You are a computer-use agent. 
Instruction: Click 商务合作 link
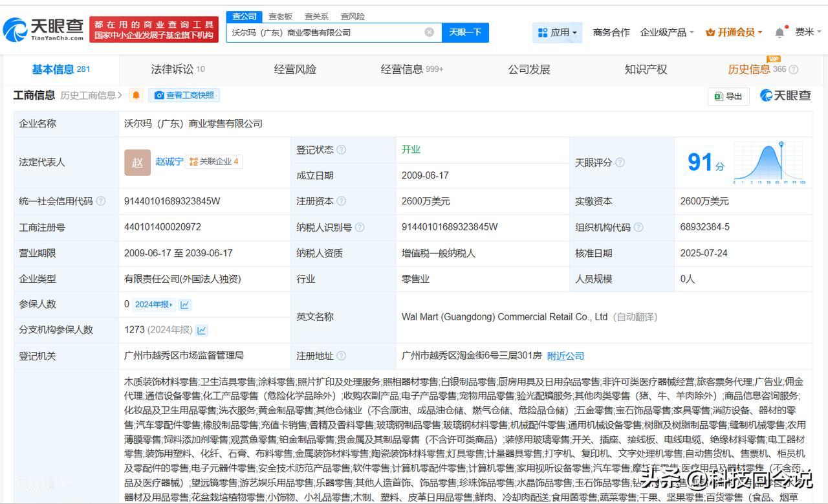point(611,32)
